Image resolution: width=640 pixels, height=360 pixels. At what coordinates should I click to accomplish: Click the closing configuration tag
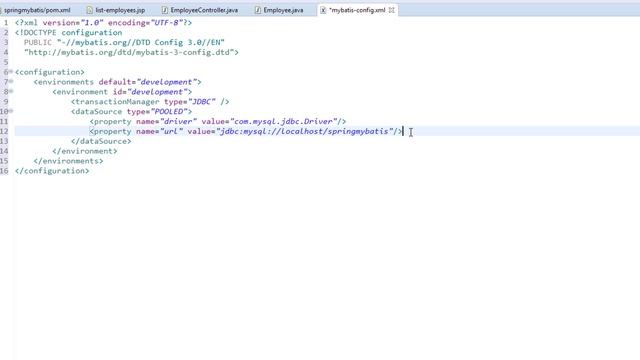(x=52, y=171)
